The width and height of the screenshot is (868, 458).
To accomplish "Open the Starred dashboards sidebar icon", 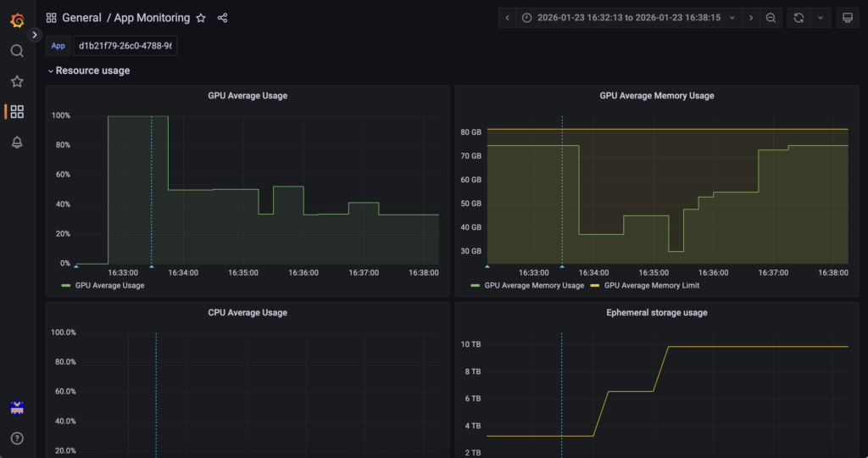I will [17, 81].
